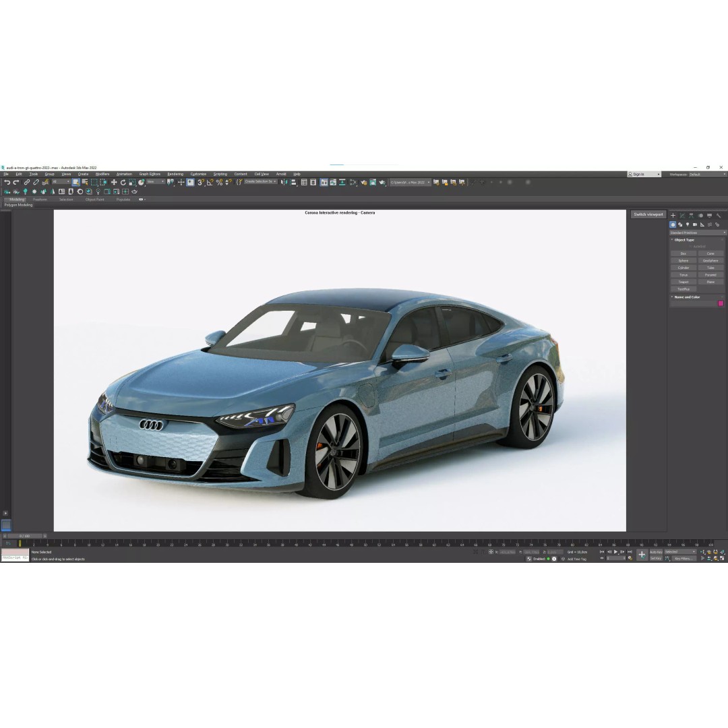The height and width of the screenshot is (728, 728).
Task: Collapse the Object Type rollout
Action: click(x=684, y=240)
